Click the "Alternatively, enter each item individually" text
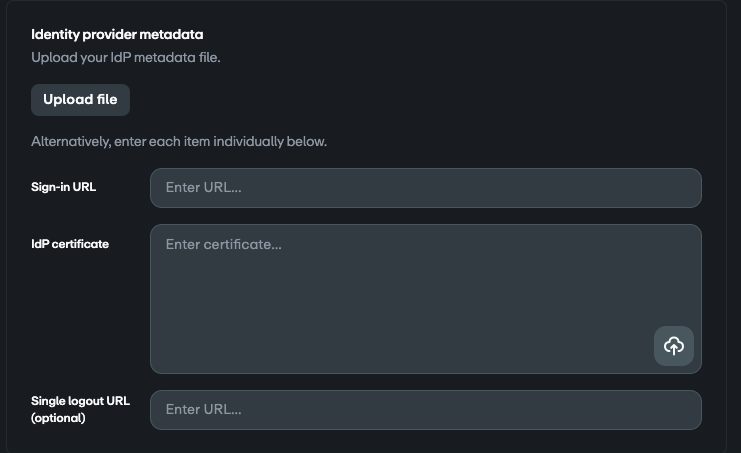 tap(179, 141)
